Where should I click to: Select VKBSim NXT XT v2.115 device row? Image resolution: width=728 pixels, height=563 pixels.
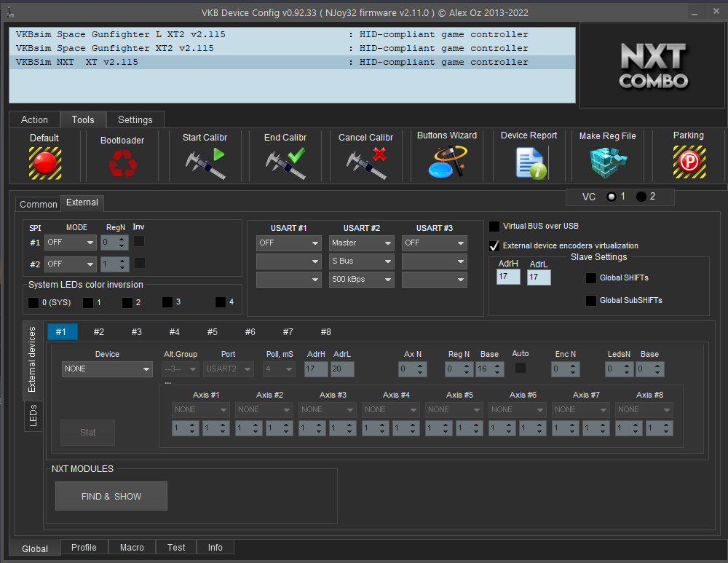(292, 62)
